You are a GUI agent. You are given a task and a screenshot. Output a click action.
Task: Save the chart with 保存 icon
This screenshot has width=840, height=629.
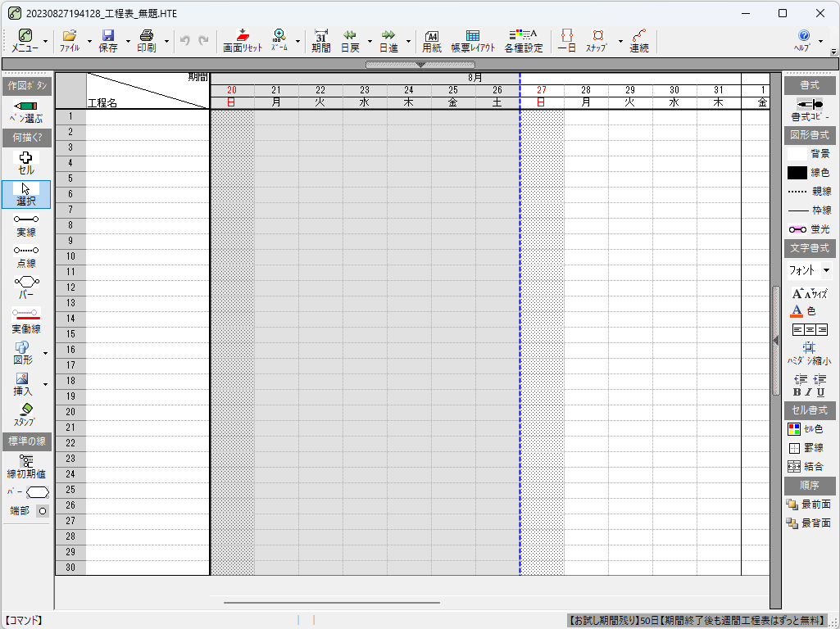107,41
